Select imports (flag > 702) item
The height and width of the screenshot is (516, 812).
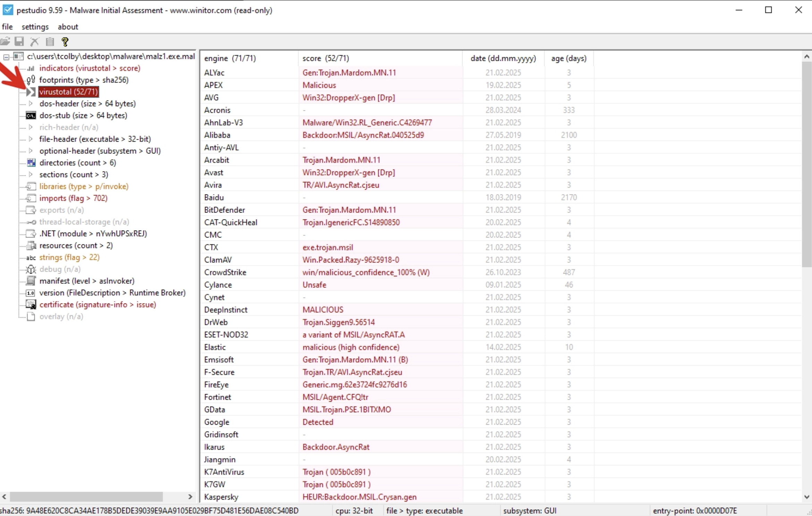74,198
